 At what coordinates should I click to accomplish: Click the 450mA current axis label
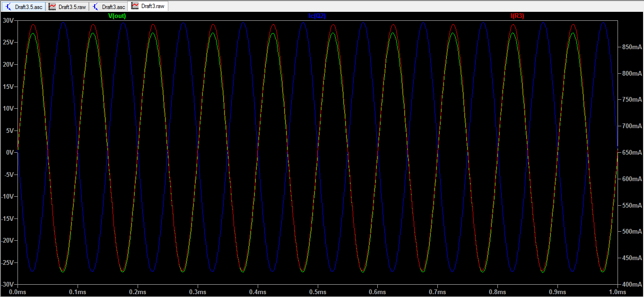632,258
